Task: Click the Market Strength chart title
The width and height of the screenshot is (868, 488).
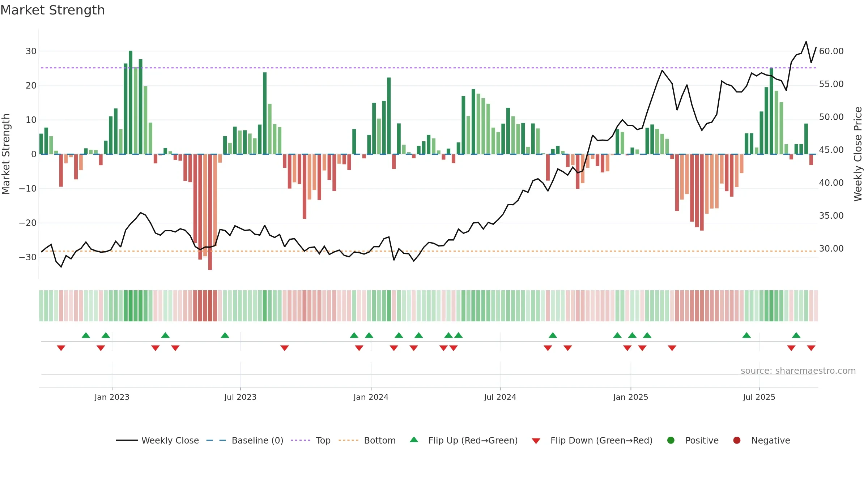Action: click(53, 10)
